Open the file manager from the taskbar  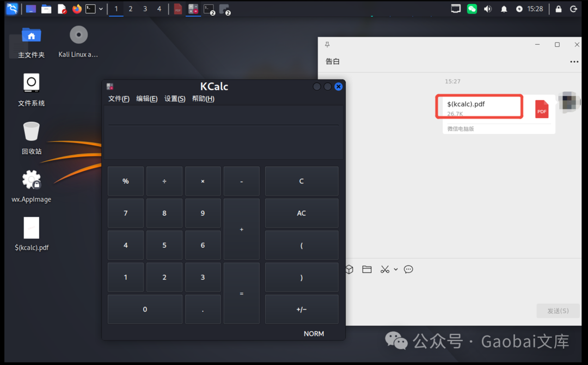(46, 9)
